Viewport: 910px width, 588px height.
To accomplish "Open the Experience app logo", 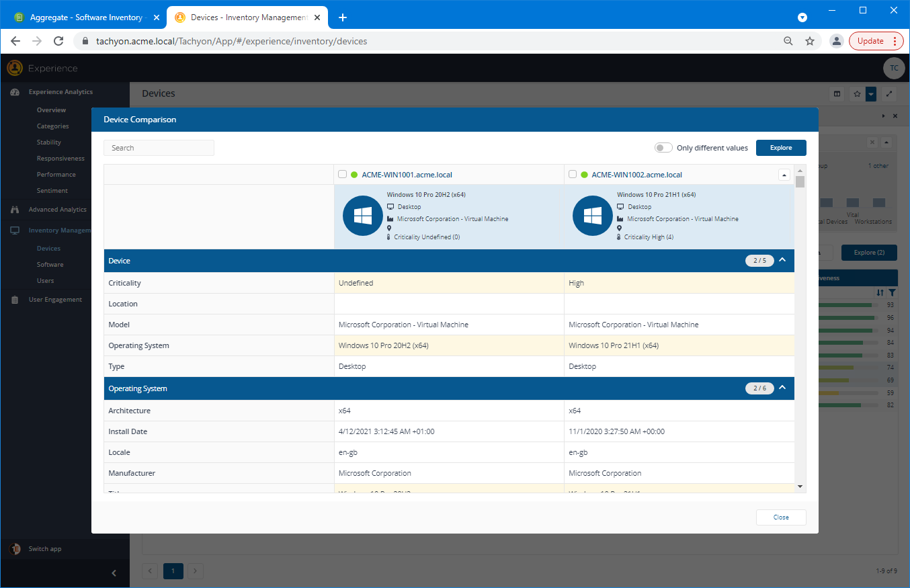I will click(x=15, y=68).
